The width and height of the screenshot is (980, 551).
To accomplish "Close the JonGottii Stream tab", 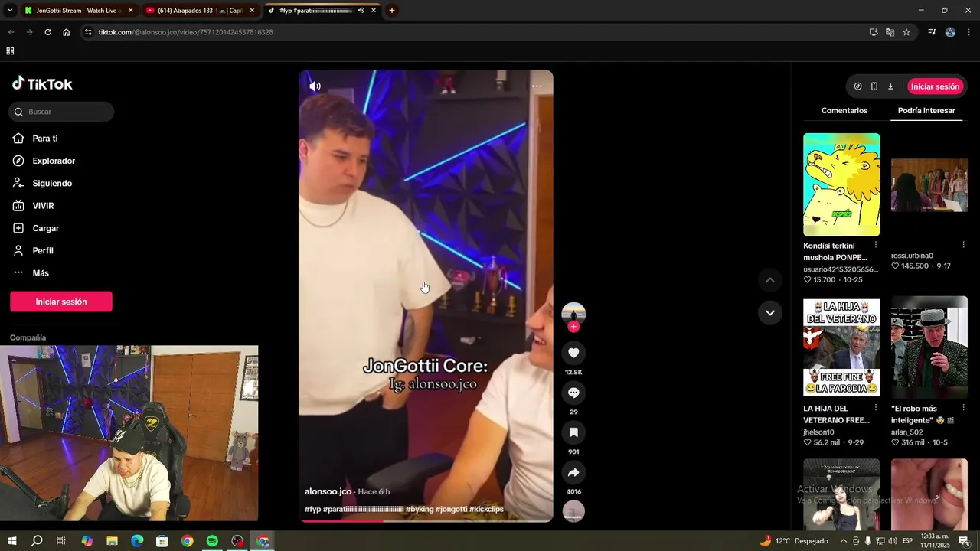I will 130,11.
